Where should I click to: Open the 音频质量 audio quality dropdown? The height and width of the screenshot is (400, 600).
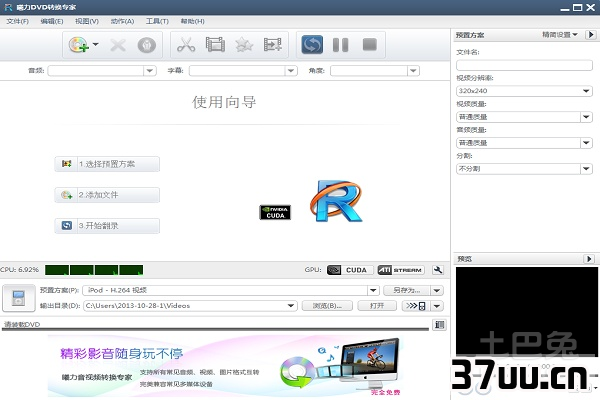[x=524, y=143]
